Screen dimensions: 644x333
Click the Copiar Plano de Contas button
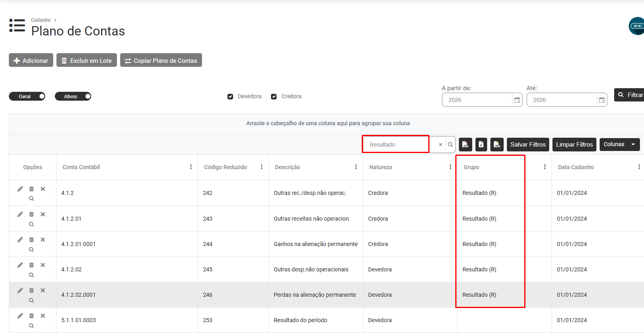(x=161, y=60)
